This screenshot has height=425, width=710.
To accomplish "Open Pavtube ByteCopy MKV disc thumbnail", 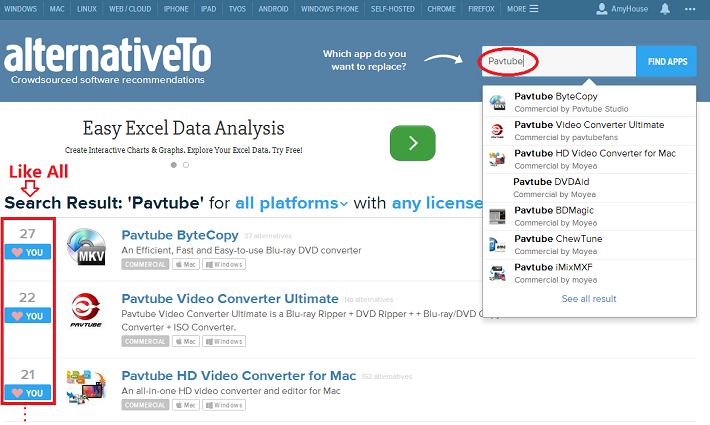I will 86,247.
